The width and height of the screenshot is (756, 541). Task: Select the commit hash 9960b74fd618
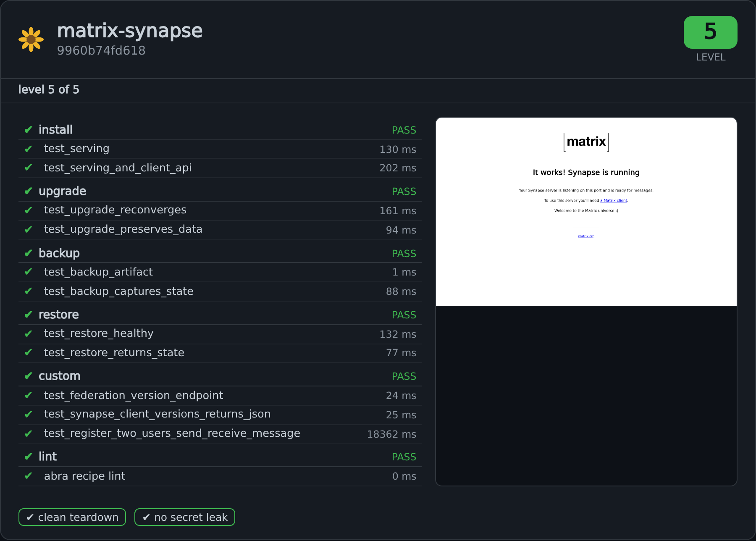(x=101, y=50)
